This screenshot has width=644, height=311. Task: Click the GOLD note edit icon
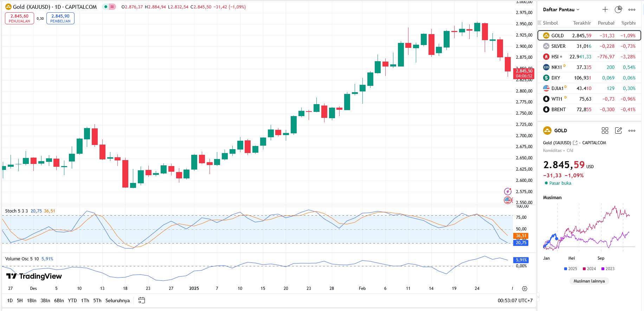tap(618, 131)
